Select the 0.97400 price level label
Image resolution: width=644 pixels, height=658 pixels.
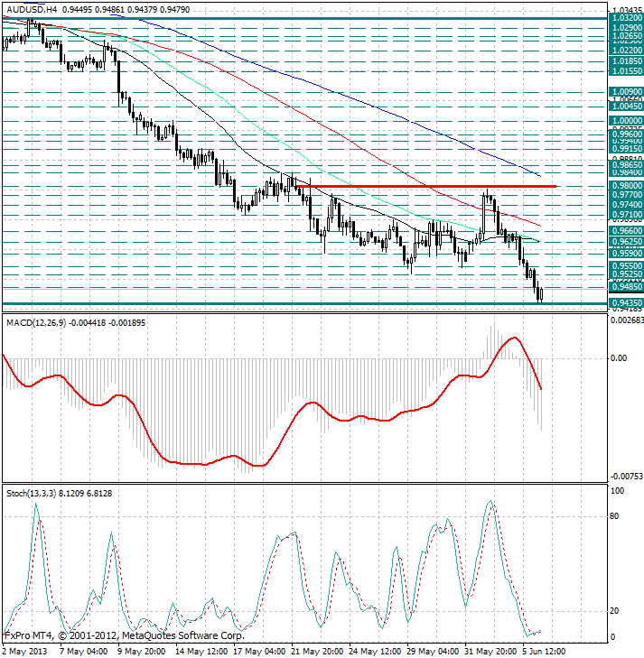tap(626, 205)
